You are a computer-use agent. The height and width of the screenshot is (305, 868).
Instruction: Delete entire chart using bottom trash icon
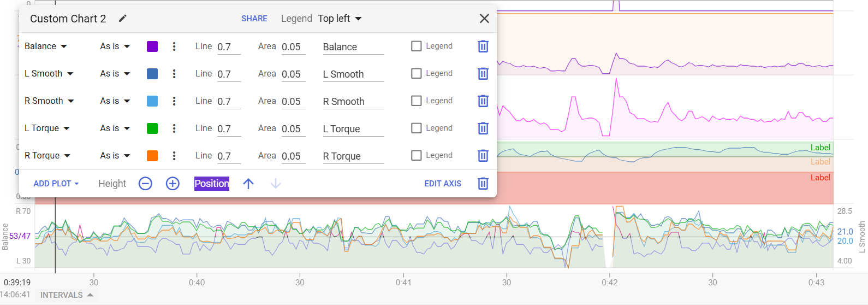coord(483,184)
